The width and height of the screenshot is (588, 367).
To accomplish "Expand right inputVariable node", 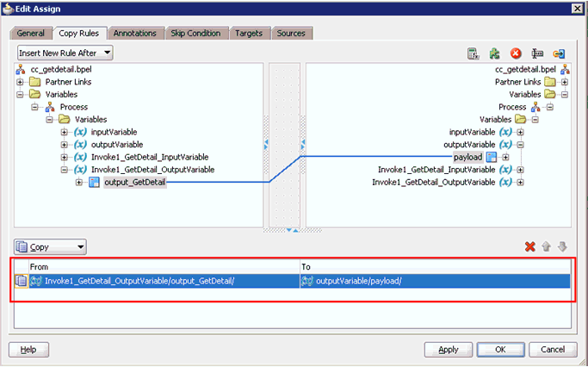I will point(520,132).
